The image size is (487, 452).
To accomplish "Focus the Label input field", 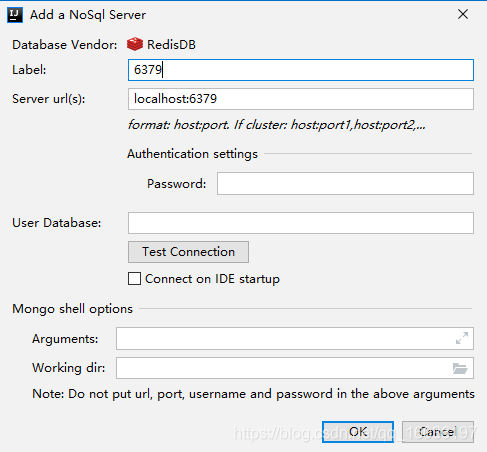I will [x=301, y=70].
